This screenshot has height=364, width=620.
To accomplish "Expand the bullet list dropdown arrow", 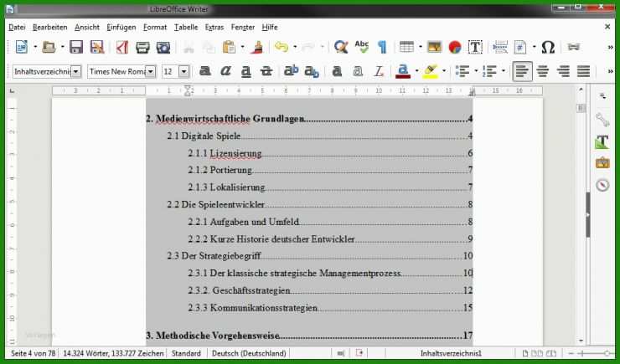I will pos(476,71).
